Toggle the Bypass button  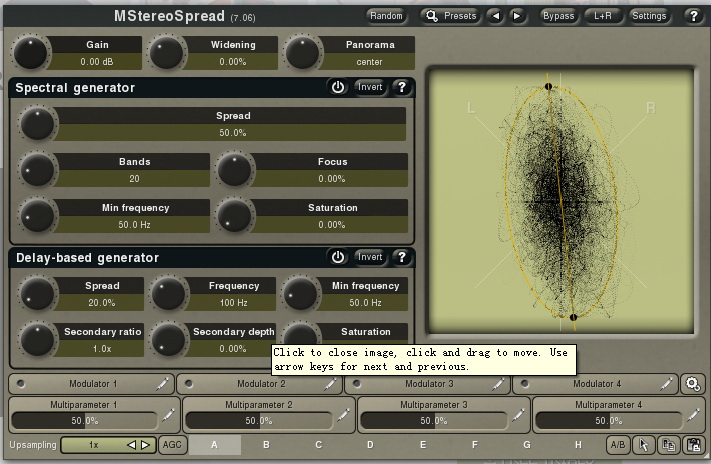pos(558,16)
